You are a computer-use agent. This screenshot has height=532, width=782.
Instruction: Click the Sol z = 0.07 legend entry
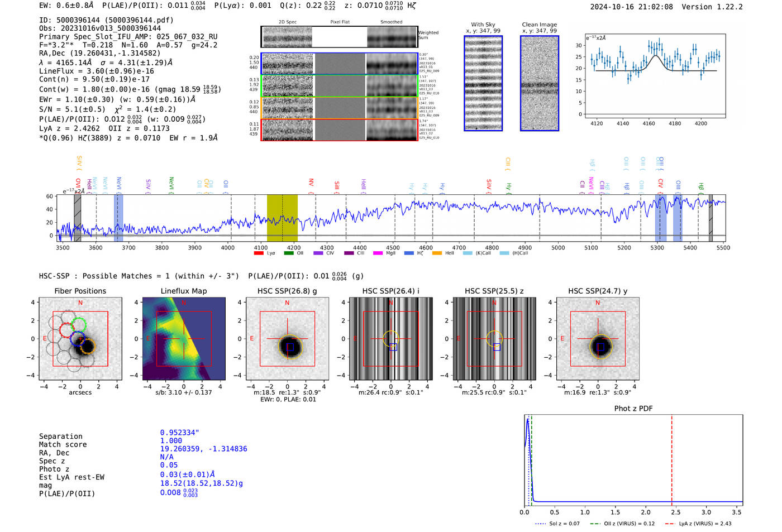point(557,524)
